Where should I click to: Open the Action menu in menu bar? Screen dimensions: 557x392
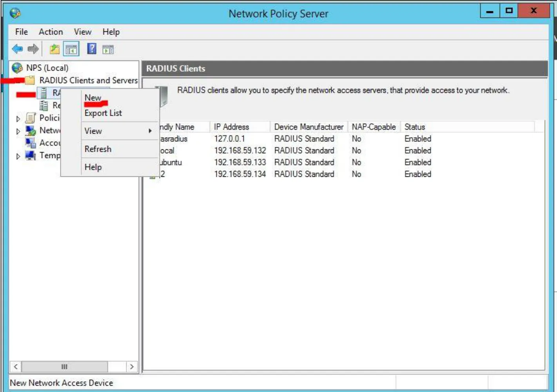click(x=51, y=32)
